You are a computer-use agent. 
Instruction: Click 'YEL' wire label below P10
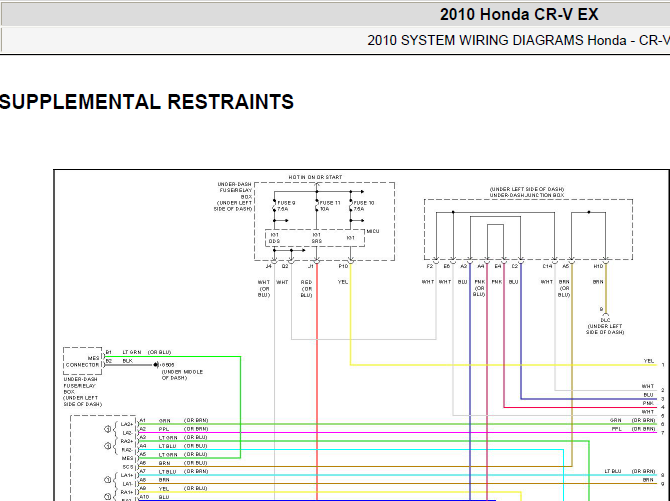click(343, 282)
